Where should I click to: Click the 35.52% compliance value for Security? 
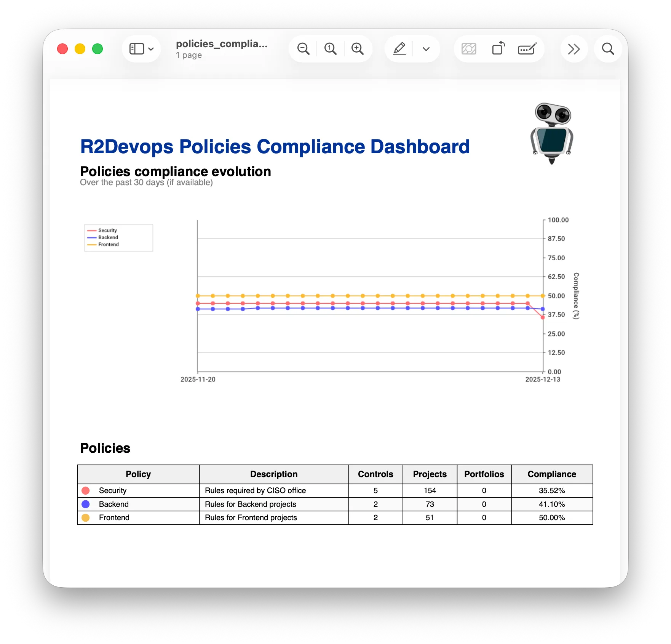(x=551, y=490)
